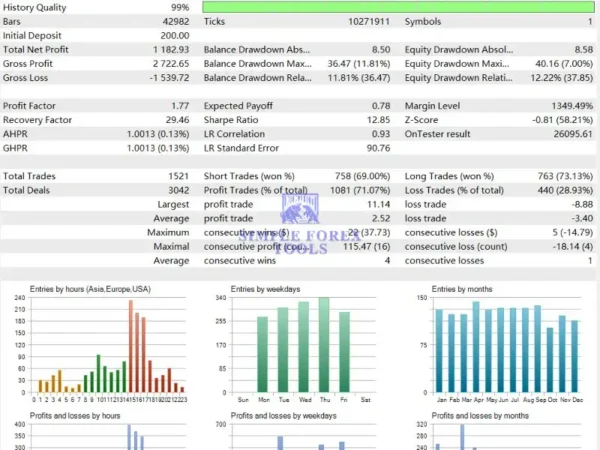
Task: Select consecutive losses ($) value "5 (-14.79)"
Action: pyautogui.click(x=572, y=233)
